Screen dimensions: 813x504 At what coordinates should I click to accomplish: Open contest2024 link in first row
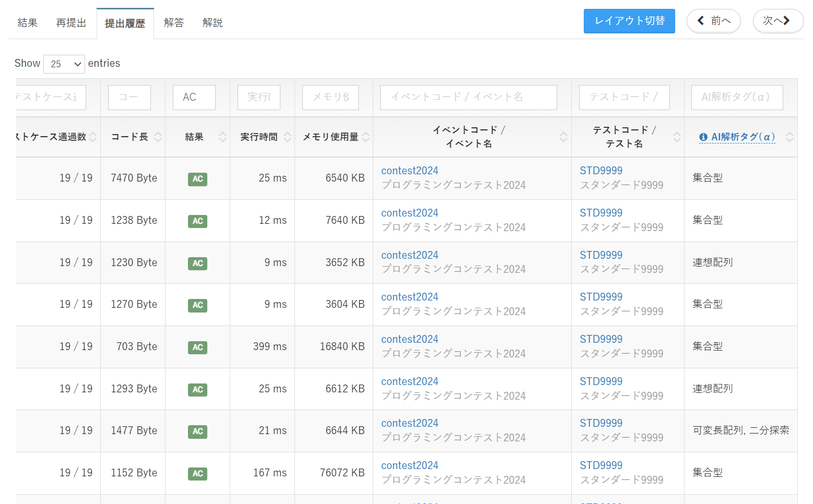(409, 171)
